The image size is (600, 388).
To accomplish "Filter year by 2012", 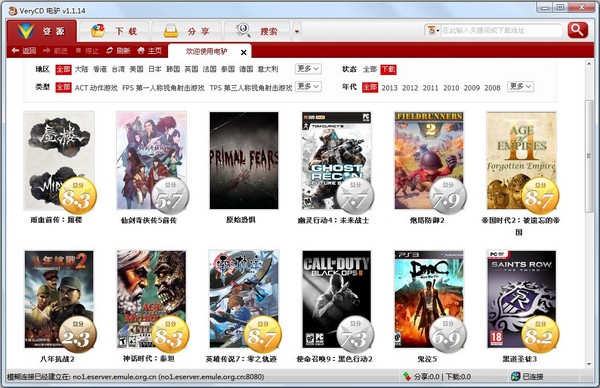I will (x=410, y=88).
